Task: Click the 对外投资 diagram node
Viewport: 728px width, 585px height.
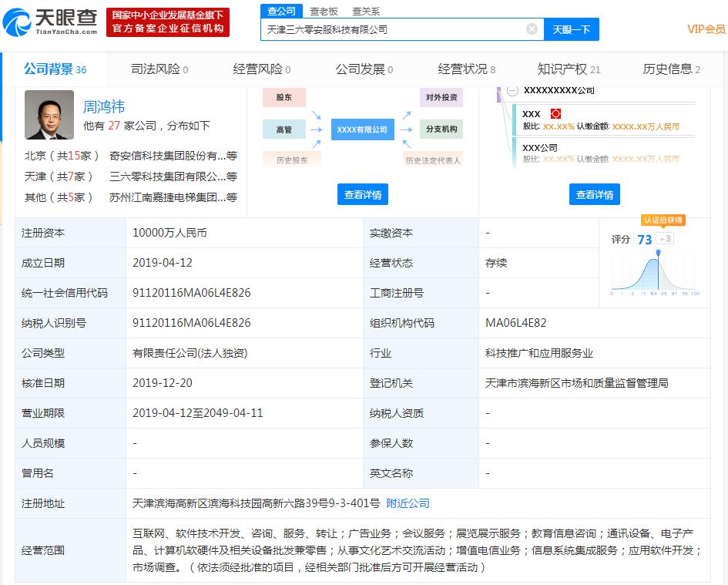Action: tap(441, 98)
